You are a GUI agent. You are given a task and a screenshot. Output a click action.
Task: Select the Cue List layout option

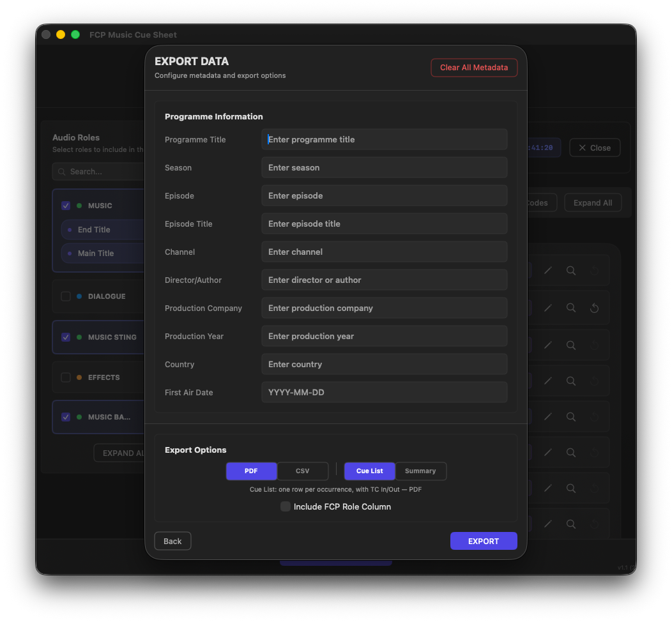[369, 471]
